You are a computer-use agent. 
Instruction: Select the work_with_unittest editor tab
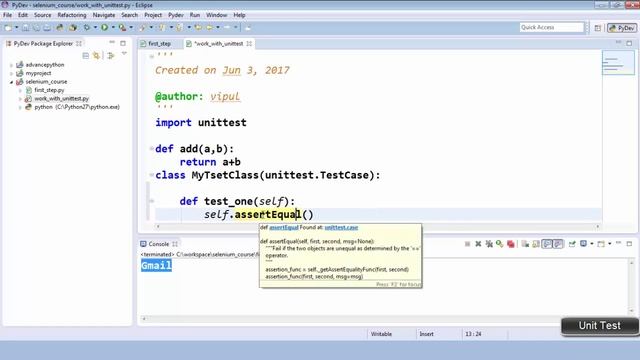[x=218, y=44]
